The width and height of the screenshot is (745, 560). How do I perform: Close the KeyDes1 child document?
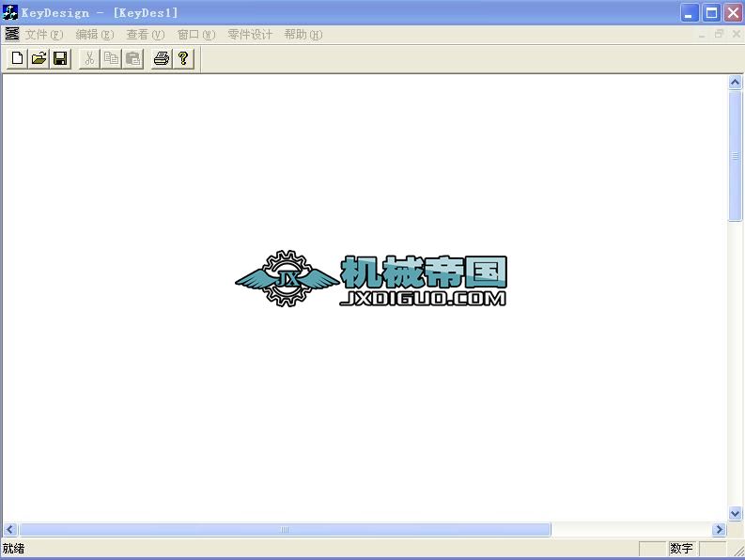tap(736, 34)
